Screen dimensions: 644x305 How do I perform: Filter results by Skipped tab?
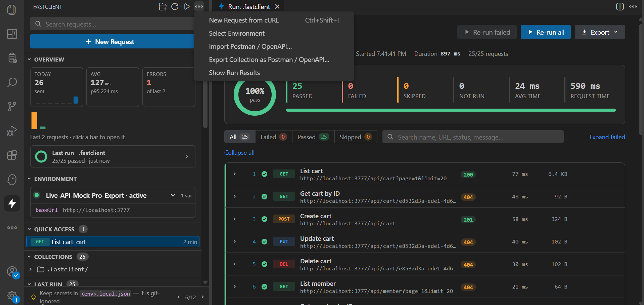[356, 137]
